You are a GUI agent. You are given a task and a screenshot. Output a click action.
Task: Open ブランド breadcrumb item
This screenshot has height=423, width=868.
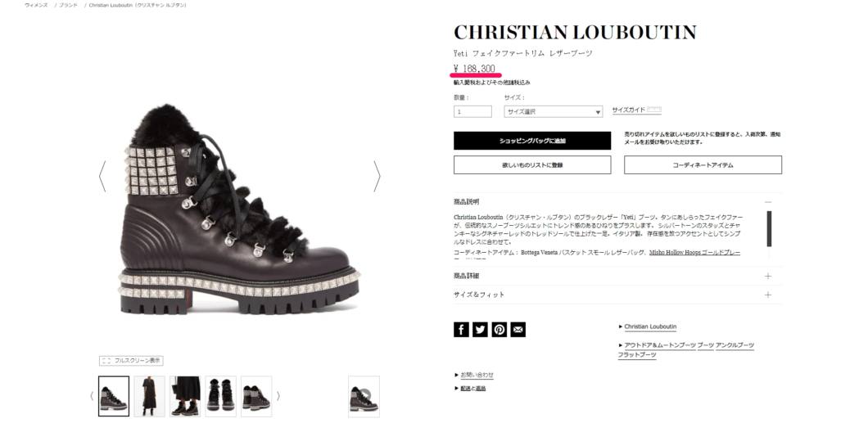pyautogui.click(x=68, y=5)
